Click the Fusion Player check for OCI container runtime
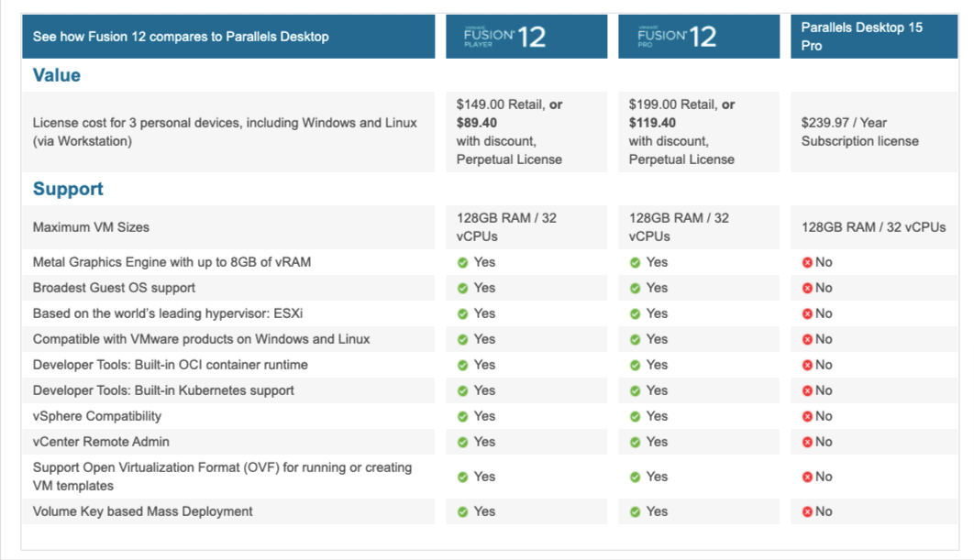The height and width of the screenshot is (560, 974). click(x=463, y=365)
